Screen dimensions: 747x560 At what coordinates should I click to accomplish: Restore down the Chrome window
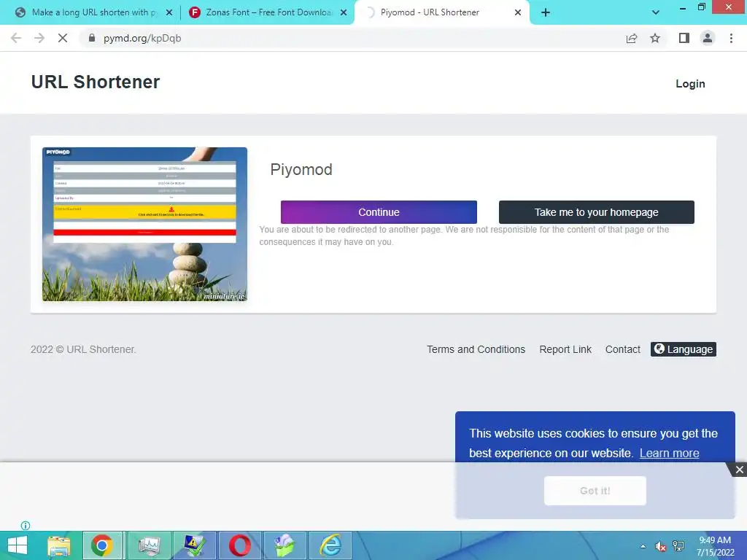tap(701, 7)
